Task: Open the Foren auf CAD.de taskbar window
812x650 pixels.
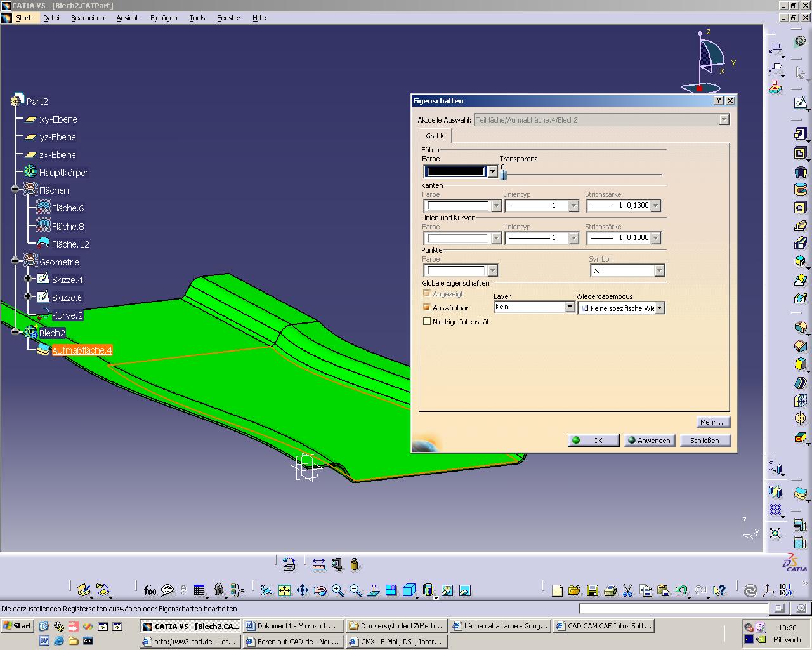Action: pos(293,642)
